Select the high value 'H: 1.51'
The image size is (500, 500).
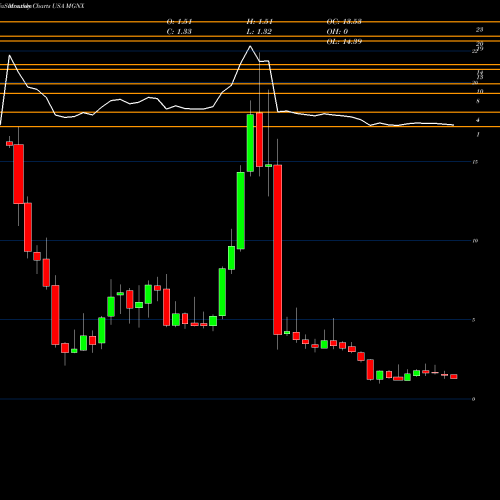(260, 22)
